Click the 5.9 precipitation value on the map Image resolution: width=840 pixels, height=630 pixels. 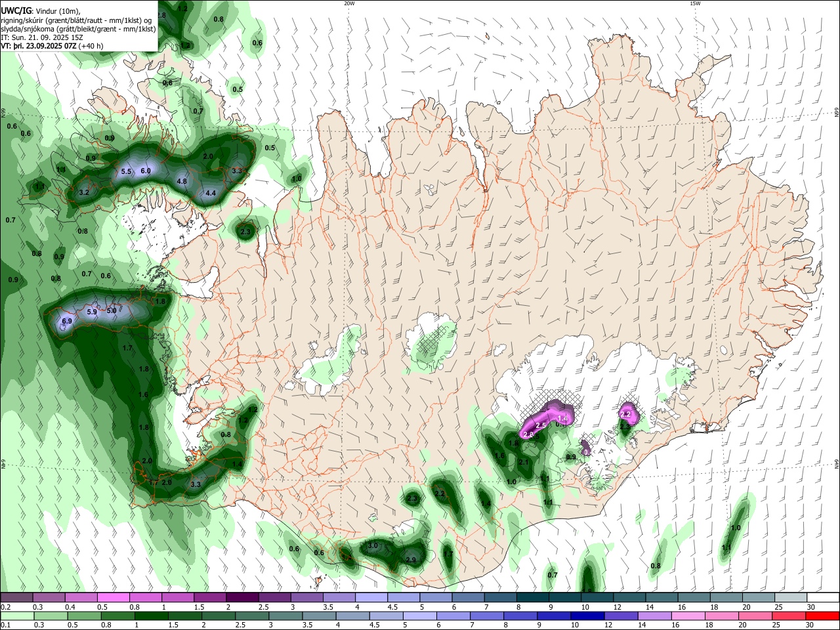(92, 312)
